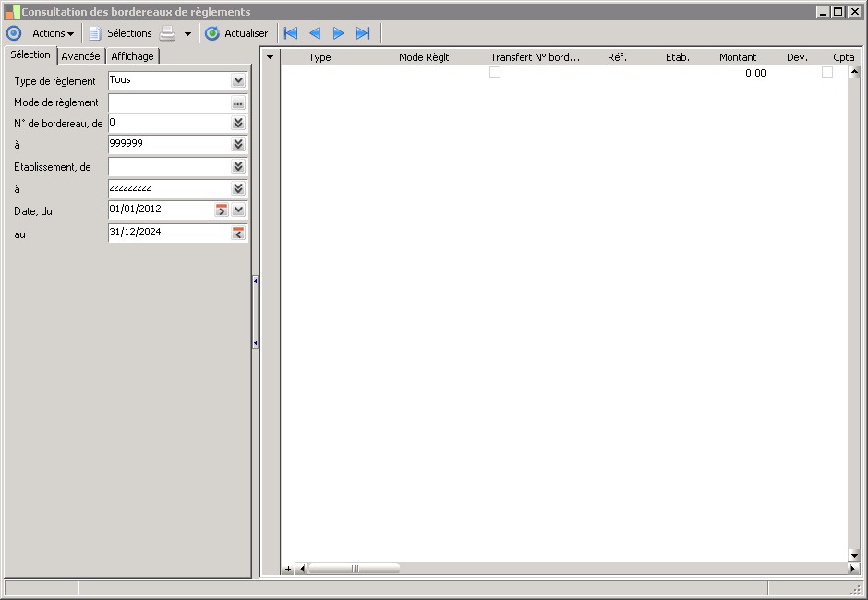Go to the first record arrow

(x=291, y=33)
